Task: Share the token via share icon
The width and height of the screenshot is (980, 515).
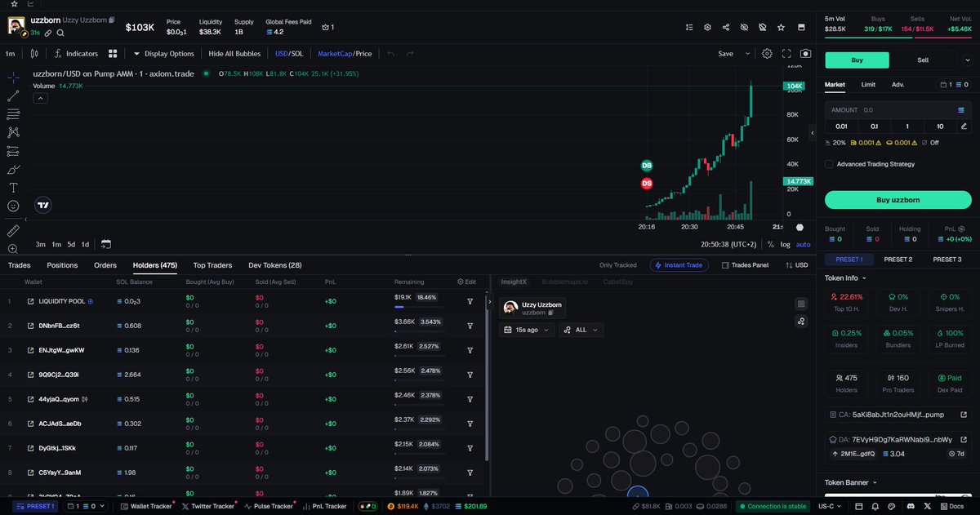Action: click(726, 27)
